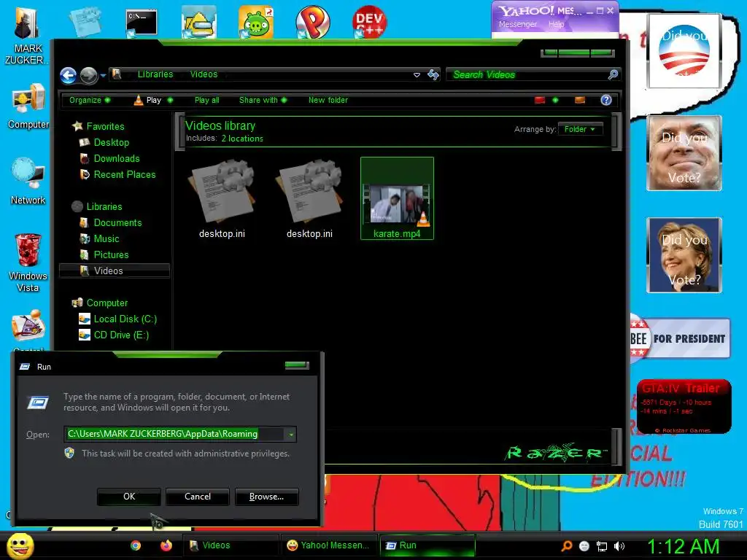Open Explorer Help question mark
The width and height of the screenshot is (747, 560).
(606, 100)
